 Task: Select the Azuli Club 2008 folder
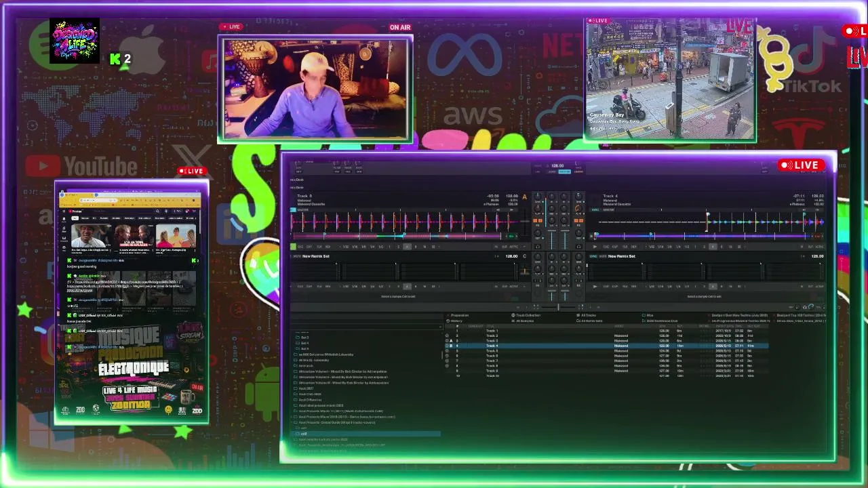click(310, 394)
